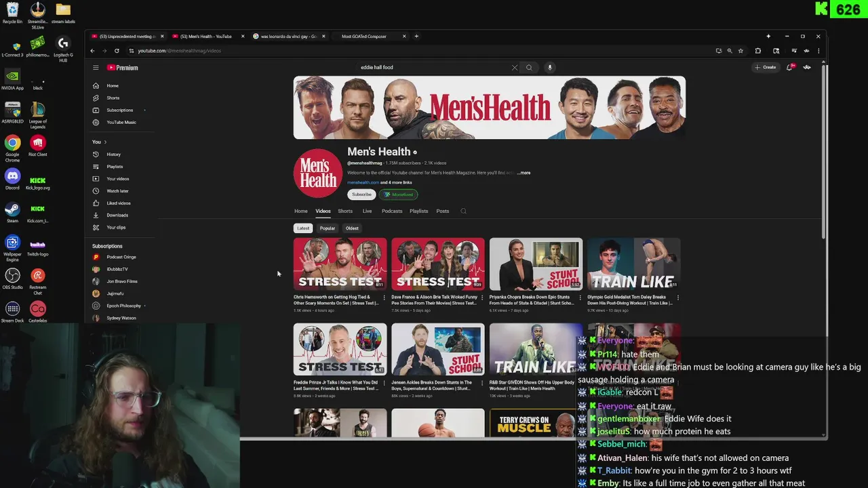Open more options for Tom Daley video

[x=678, y=298]
